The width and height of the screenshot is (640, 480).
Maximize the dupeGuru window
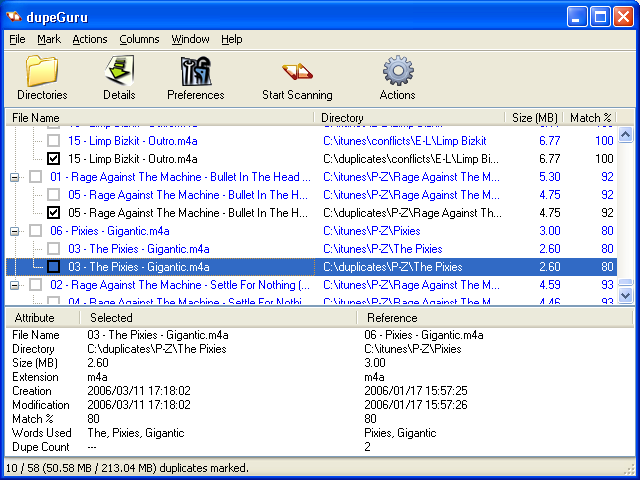tap(600, 17)
